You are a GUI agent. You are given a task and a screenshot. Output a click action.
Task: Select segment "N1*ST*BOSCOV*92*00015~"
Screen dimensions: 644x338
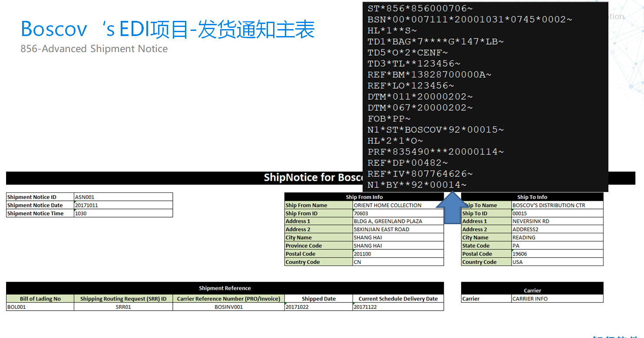tap(436, 129)
